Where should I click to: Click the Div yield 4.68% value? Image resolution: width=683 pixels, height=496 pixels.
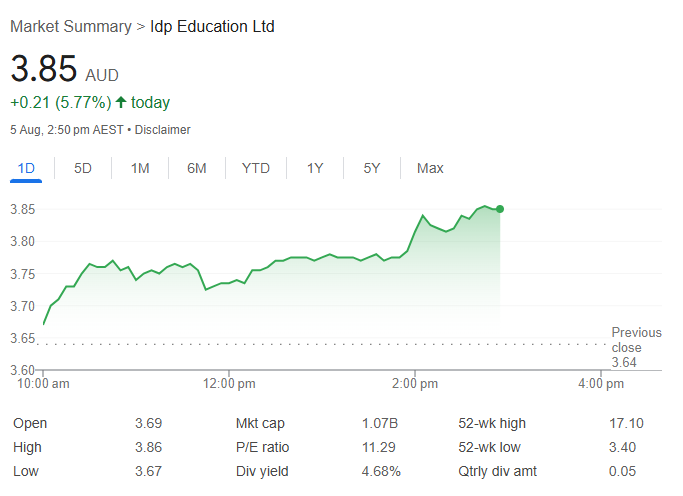coord(381,471)
